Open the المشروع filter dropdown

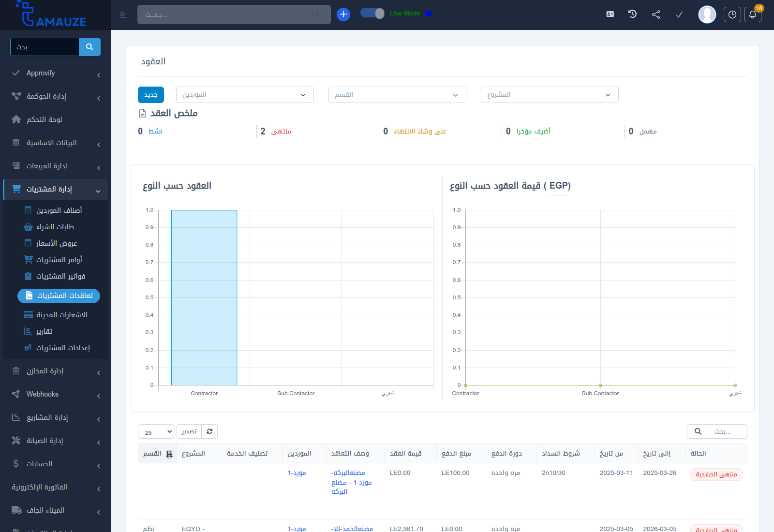[550, 95]
